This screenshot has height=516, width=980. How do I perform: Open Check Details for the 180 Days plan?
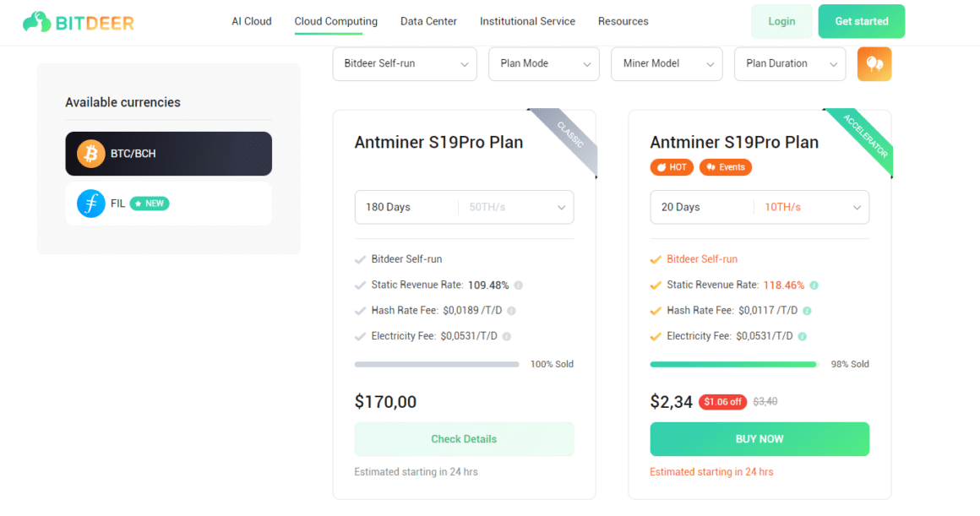[464, 439]
